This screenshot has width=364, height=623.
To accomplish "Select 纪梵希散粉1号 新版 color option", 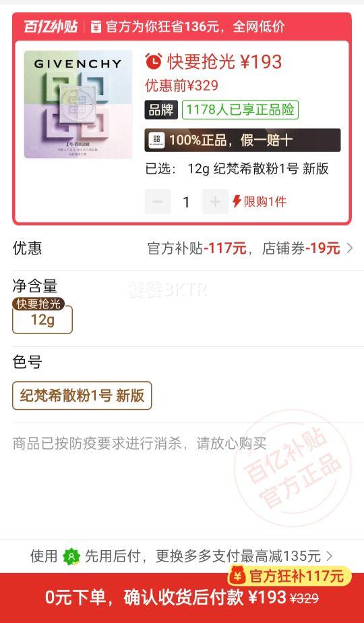I will pyautogui.click(x=82, y=396).
